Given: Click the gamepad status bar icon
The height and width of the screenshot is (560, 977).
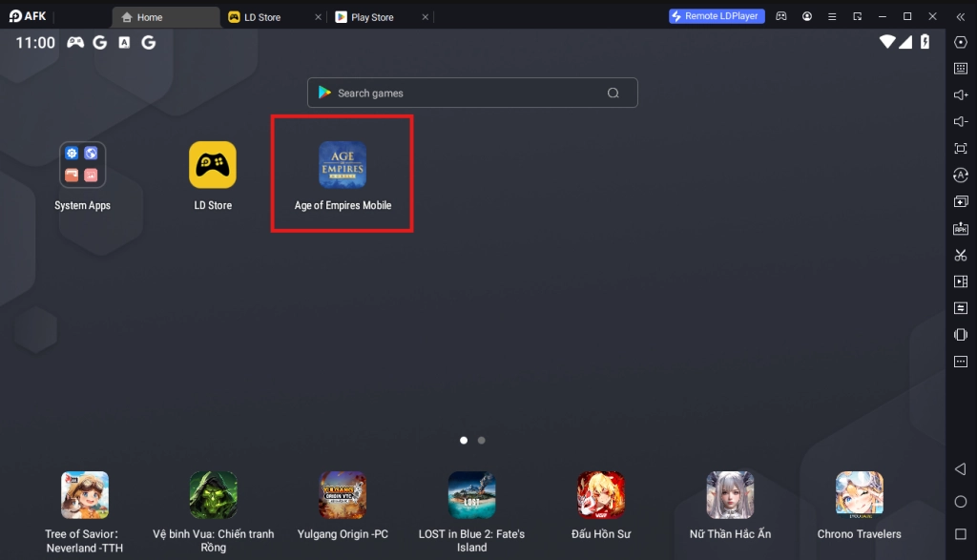Looking at the screenshot, I should point(75,42).
